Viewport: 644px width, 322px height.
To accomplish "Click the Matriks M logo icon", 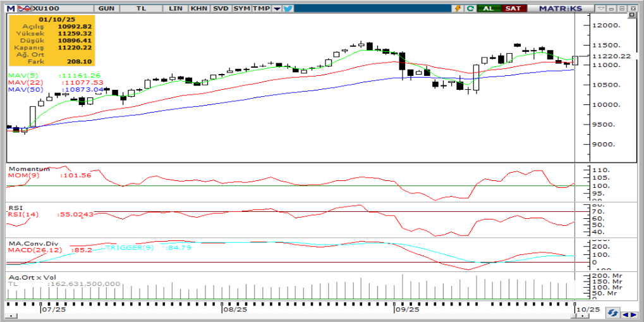I will [x=11, y=8].
